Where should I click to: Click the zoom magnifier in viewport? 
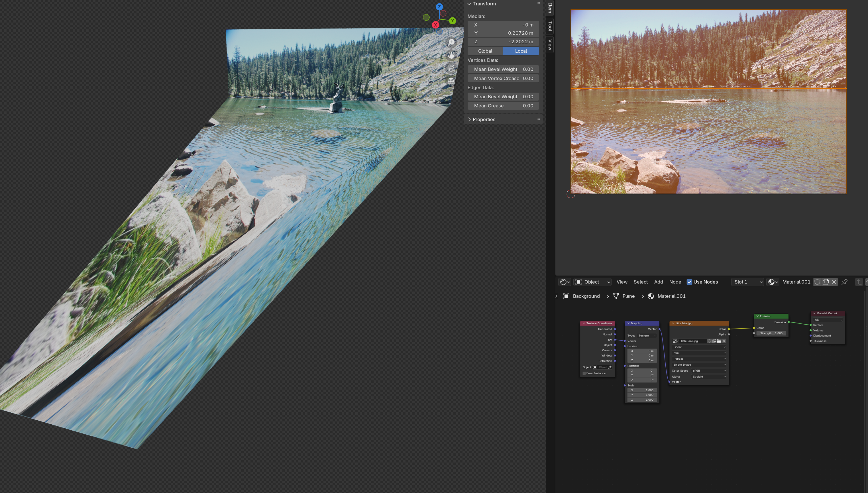451,42
